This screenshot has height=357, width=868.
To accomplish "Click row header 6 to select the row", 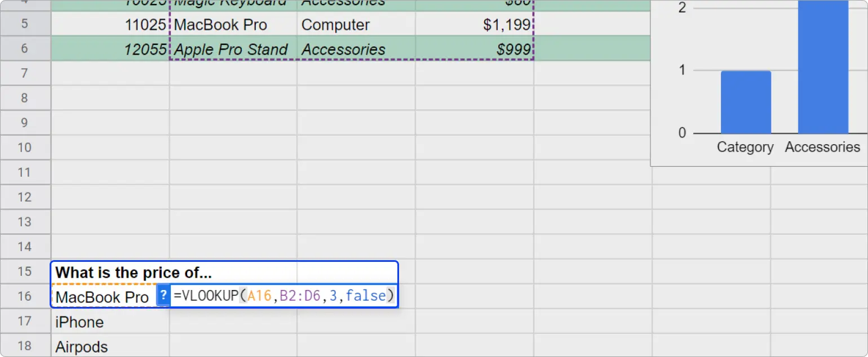I will pos(25,49).
